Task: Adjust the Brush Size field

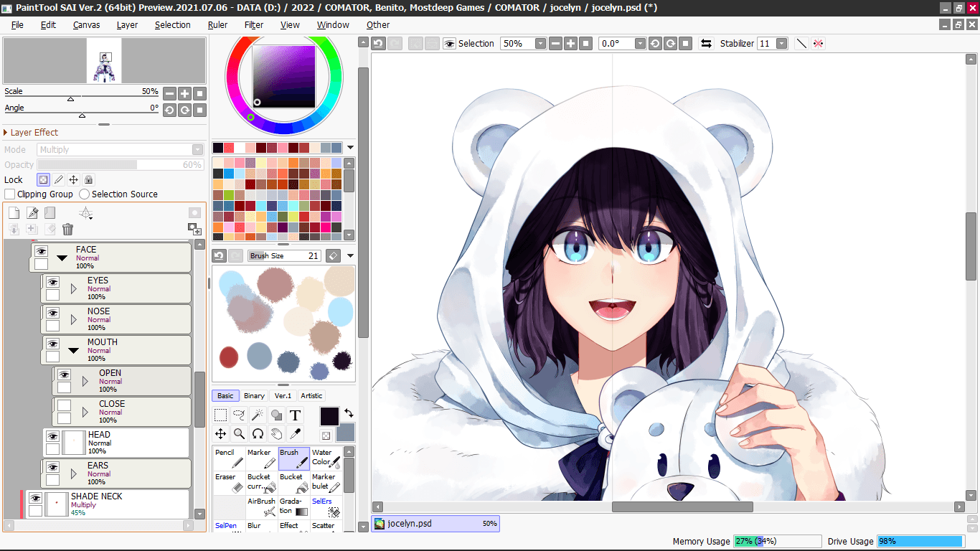Action: (286, 255)
